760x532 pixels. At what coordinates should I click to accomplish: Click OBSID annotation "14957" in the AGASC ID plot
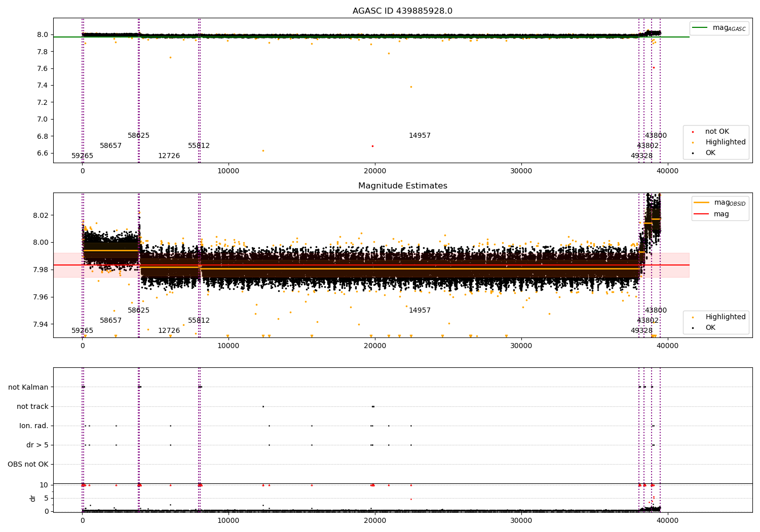[420, 136]
